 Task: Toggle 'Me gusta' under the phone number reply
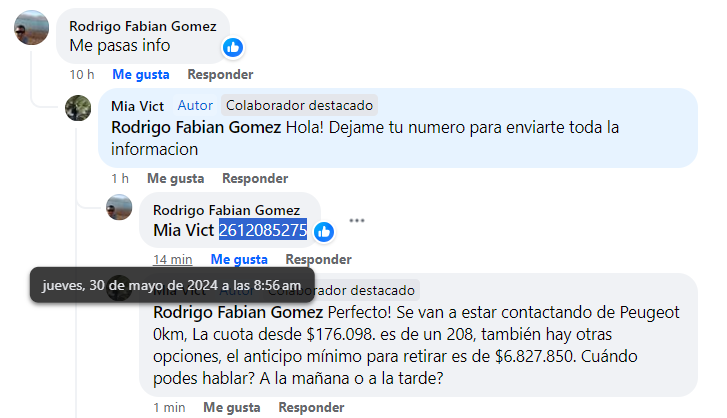click(x=239, y=259)
